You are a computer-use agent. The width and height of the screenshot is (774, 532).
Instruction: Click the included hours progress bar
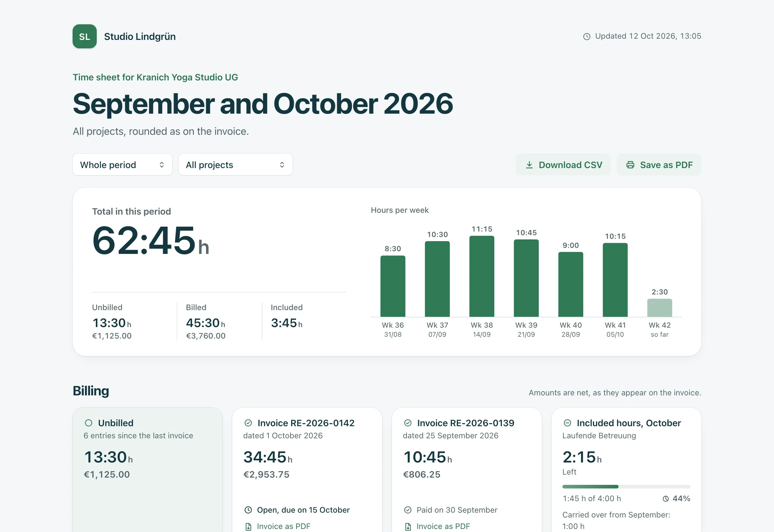[626, 487]
